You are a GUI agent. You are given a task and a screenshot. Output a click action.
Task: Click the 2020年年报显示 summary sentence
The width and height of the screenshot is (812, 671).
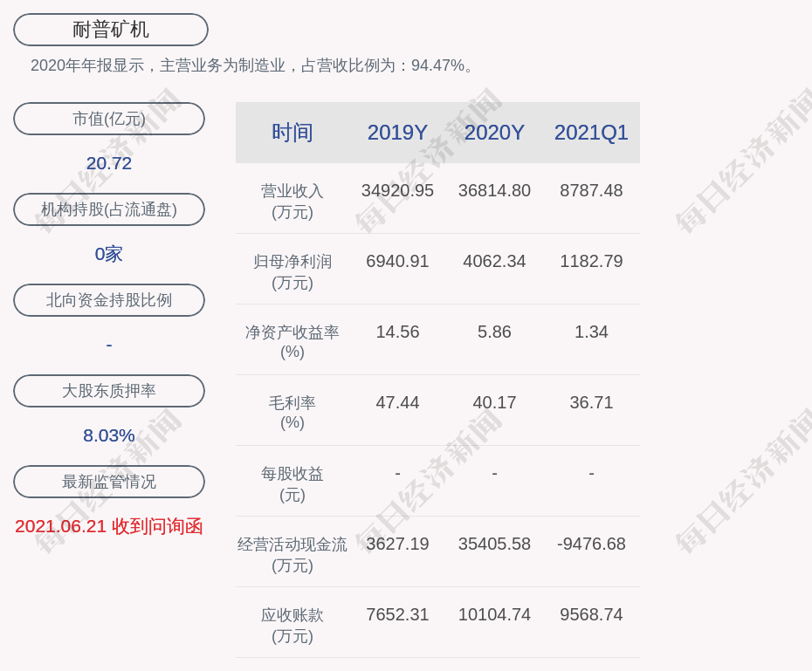coord(252,65)
